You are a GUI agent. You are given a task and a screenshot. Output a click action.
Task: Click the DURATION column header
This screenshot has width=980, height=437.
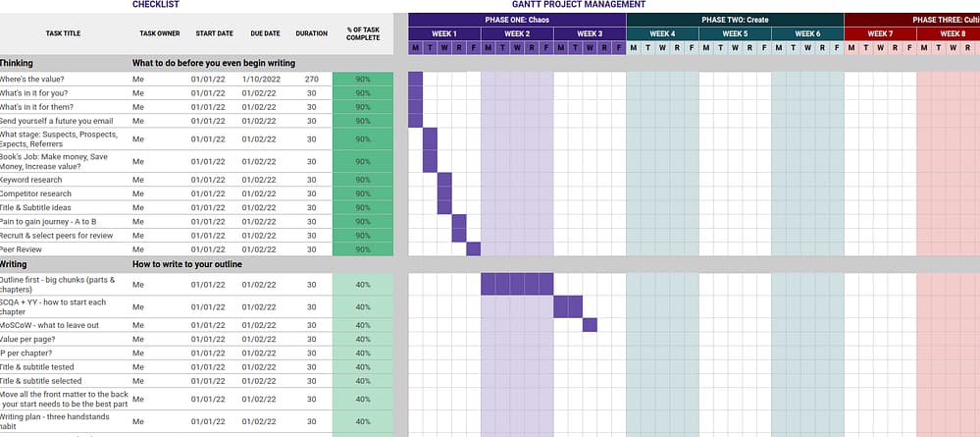click(311, 33)
